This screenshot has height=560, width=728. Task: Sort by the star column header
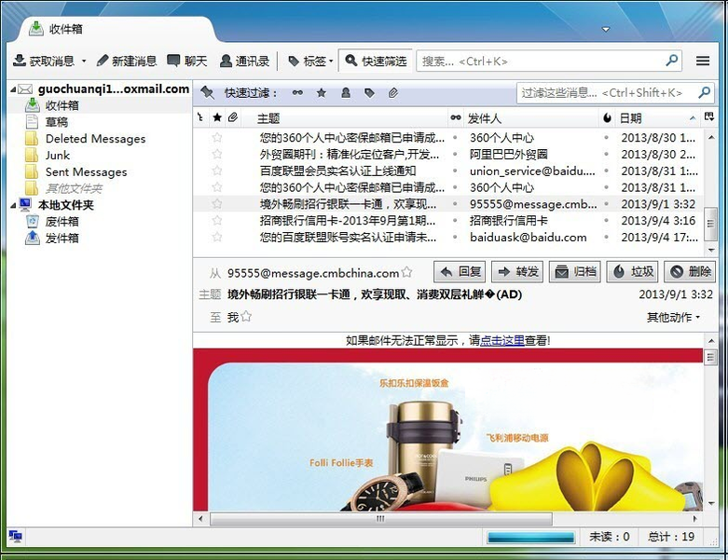[x=217, y=117]
